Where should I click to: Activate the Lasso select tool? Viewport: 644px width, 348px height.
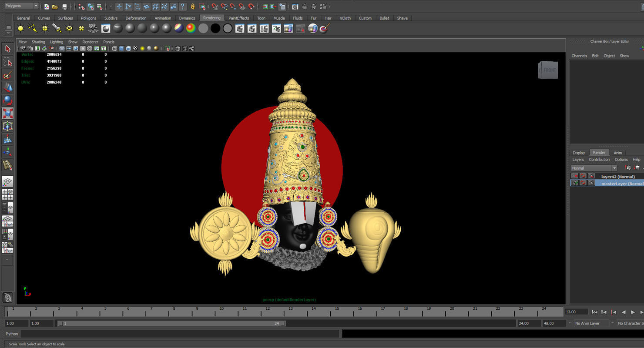(7, 62)
